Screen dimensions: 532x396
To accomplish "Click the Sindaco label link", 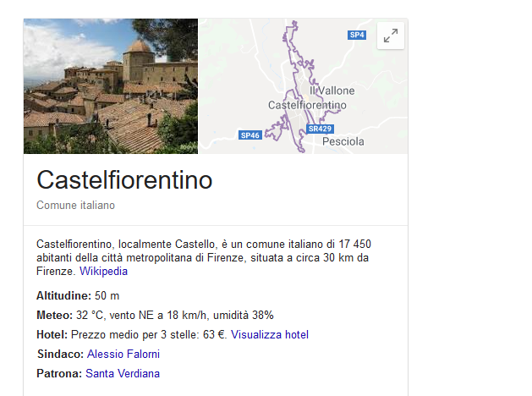I will [x=58, y=354].
